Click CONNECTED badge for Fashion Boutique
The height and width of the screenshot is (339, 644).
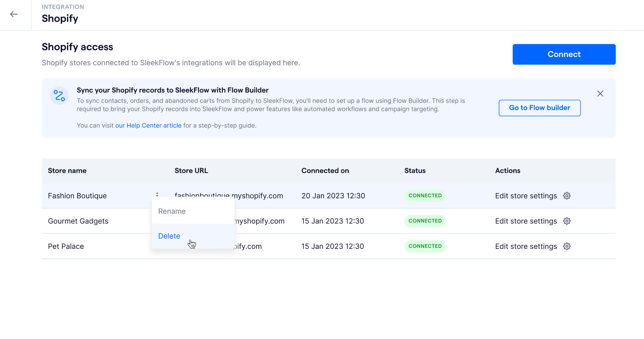(425, 196)
